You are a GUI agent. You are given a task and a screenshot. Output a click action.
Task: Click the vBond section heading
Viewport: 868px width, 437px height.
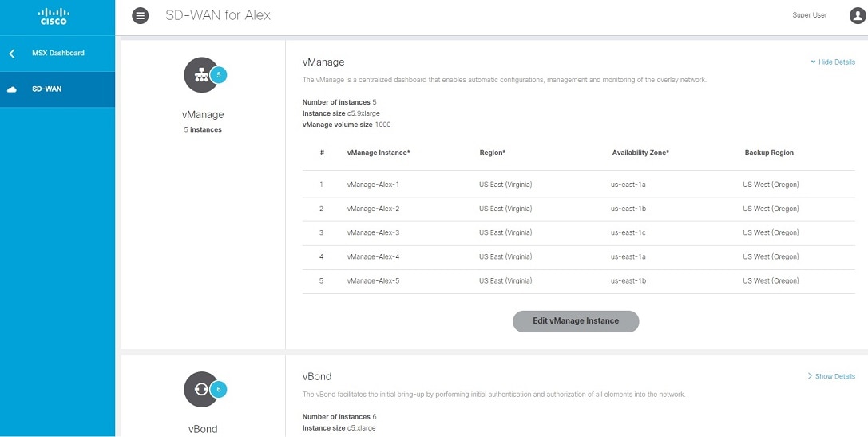pos(317,376)
